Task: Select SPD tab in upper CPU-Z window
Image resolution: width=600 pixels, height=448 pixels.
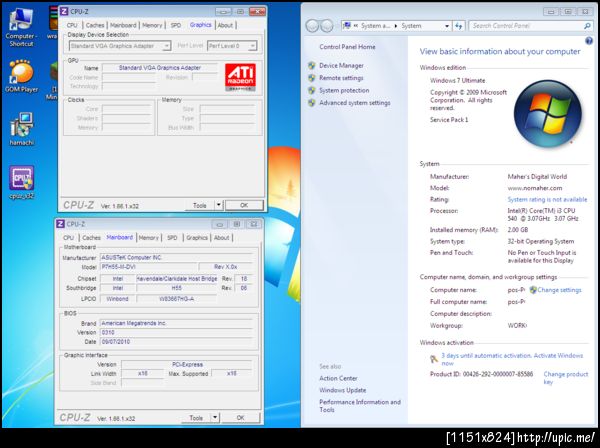Action: (x=176, y=25)
